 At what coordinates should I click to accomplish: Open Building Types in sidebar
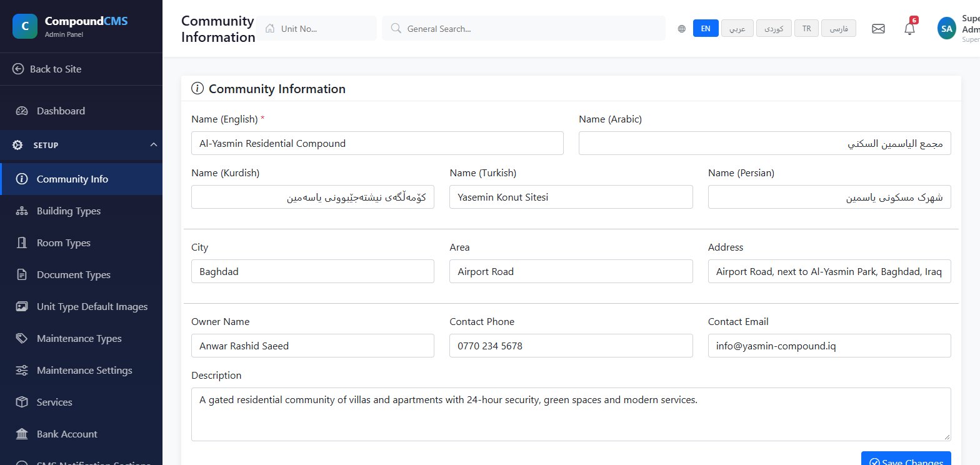[81, 211]
